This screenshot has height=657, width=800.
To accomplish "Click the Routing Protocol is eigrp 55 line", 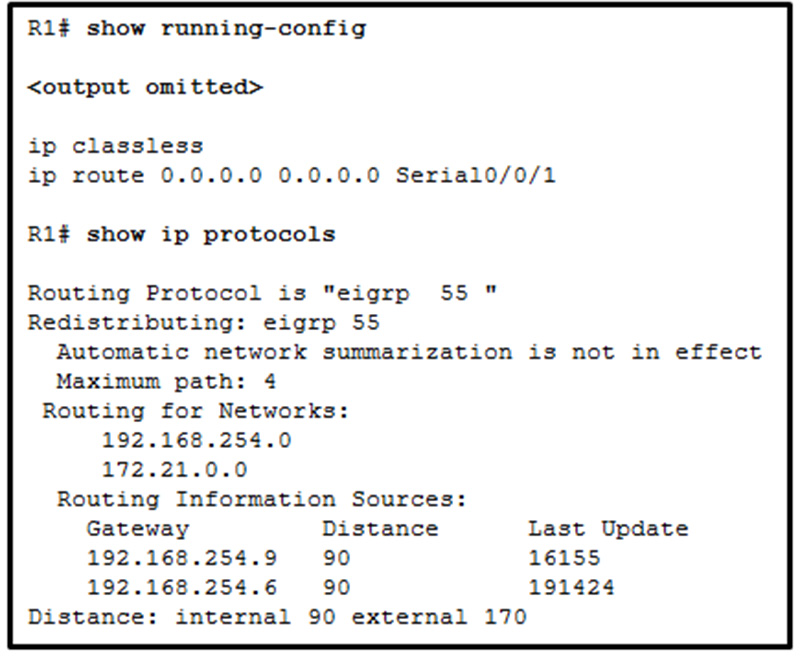I will [262, 293].
